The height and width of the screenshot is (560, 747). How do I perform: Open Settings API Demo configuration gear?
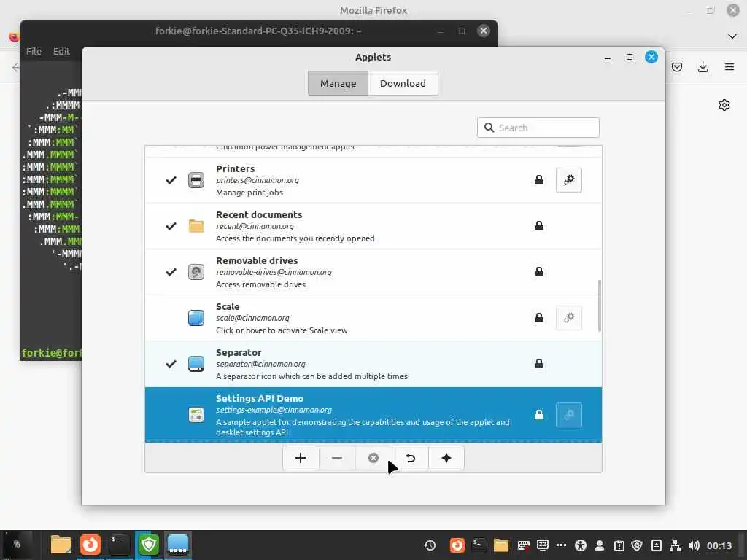point(568,415)
